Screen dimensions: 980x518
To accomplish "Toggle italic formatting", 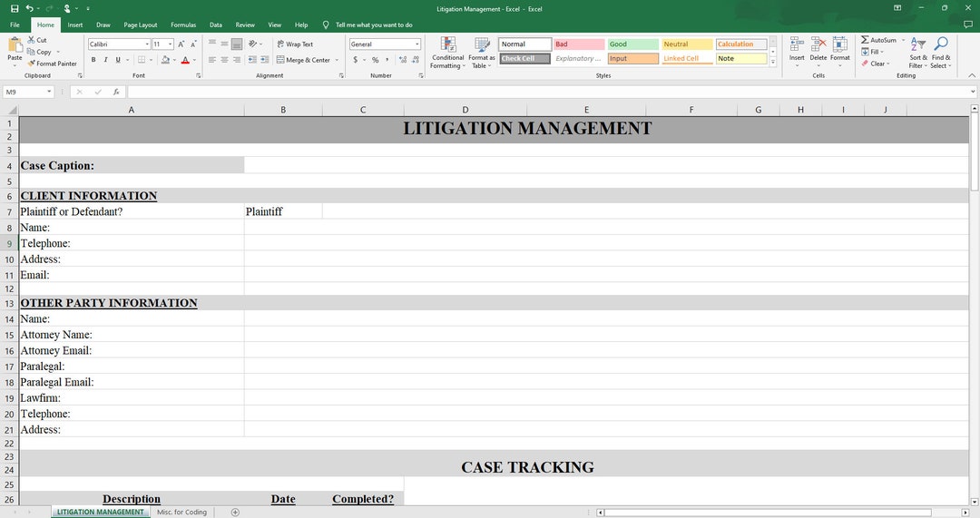I will pyautogui.click(x=105, y=60).
